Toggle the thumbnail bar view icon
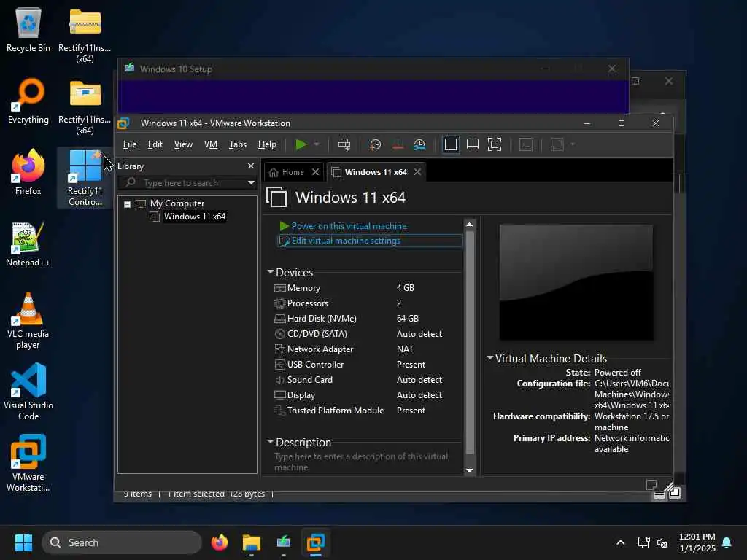This screenshot has width=747, height=560. coord(472,144)
